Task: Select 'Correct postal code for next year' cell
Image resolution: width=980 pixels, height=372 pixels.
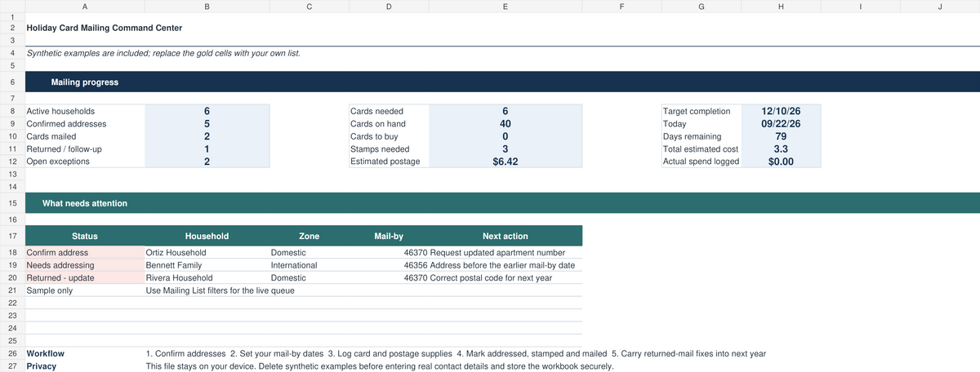Action: pyautogui.click(x=505, y=278)
